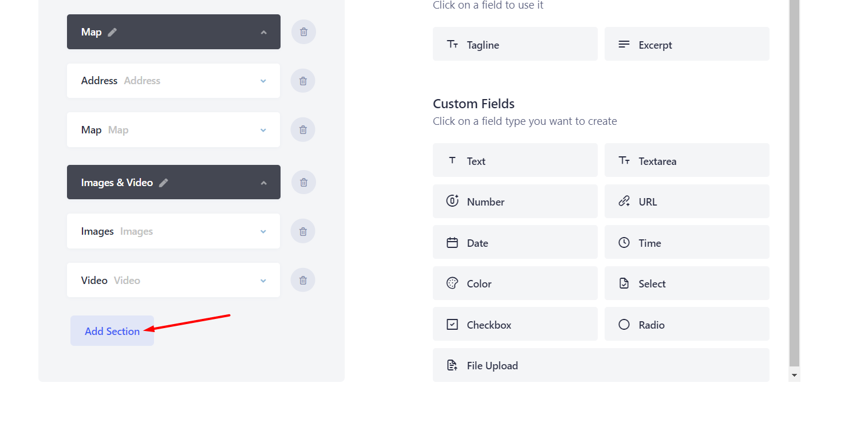This screenshot has height=430, width=868.
Task: Delete the Video field using trash icon
Action: coord(302,280)
